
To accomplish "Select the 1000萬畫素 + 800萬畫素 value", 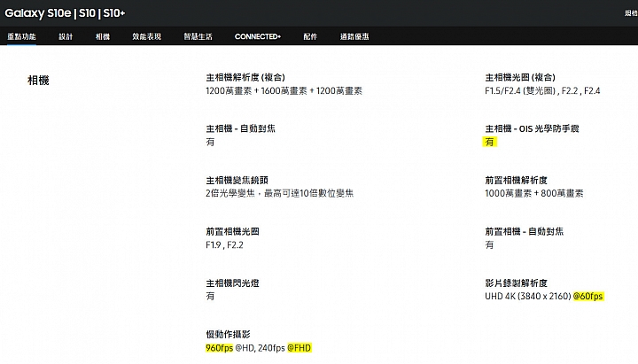I will tap(533, 193).
